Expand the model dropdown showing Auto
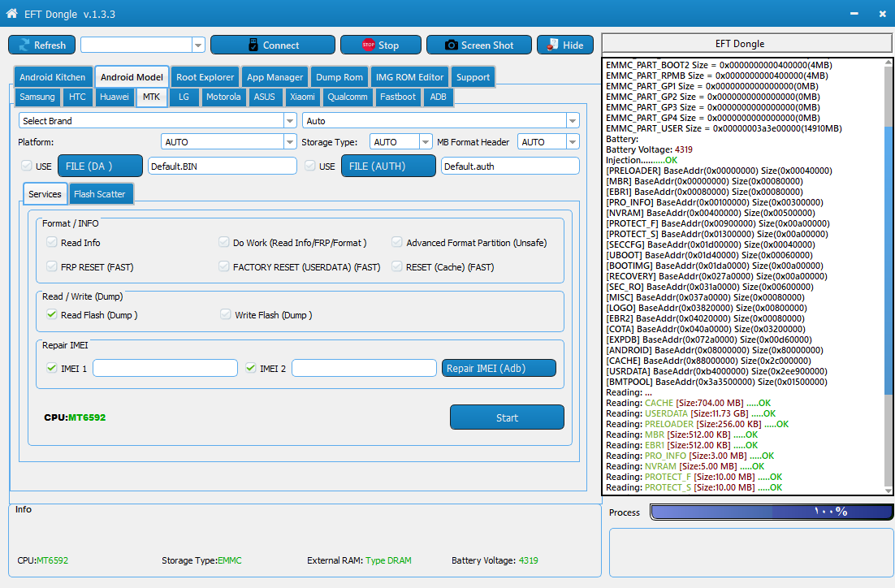Image resolution: width=895 pixels, height=588 pixels. [573, 121]
